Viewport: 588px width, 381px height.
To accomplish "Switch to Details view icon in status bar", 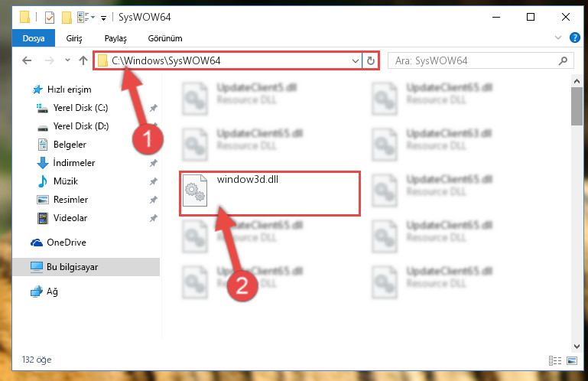I will (555, 361).
